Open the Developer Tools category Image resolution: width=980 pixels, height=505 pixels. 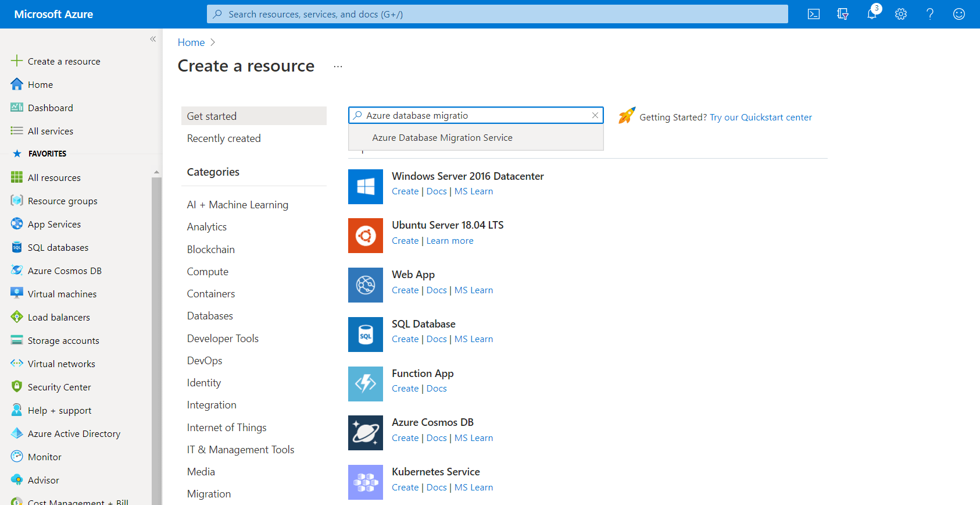point(223,339)
